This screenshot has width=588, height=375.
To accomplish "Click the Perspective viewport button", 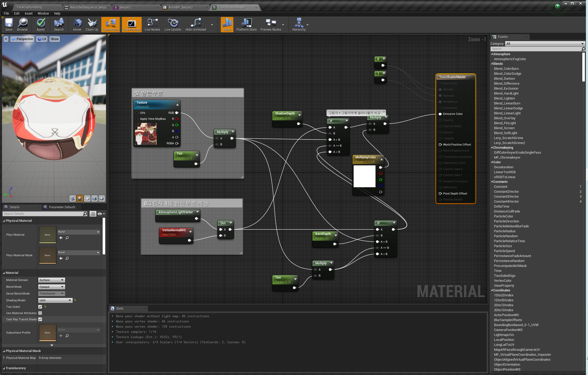I will tap(22, 39).
